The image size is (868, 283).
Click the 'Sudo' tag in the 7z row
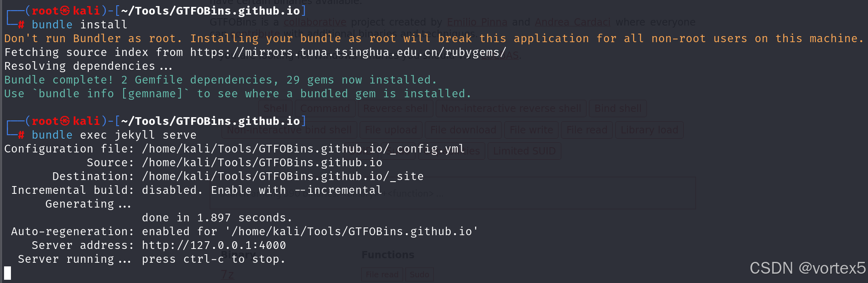coord(420,274)
